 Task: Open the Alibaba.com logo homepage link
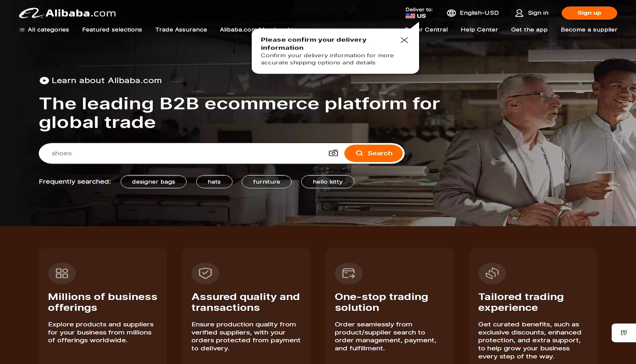pos(68,13)
